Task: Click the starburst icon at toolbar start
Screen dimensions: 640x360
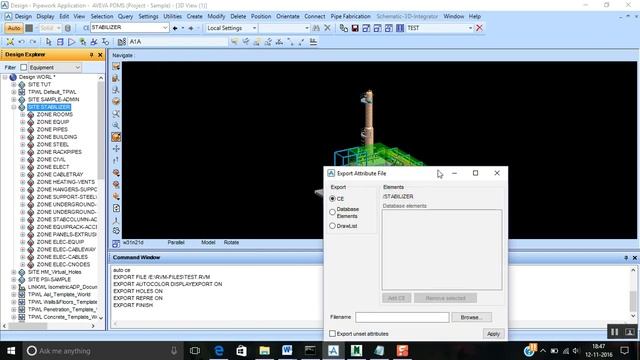Action: [10, 42]
